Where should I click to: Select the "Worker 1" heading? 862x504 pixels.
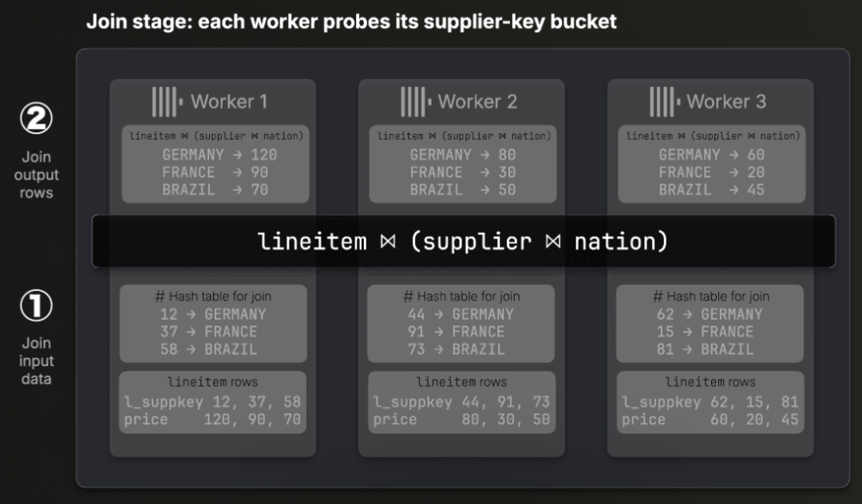(x=229, y=101)
